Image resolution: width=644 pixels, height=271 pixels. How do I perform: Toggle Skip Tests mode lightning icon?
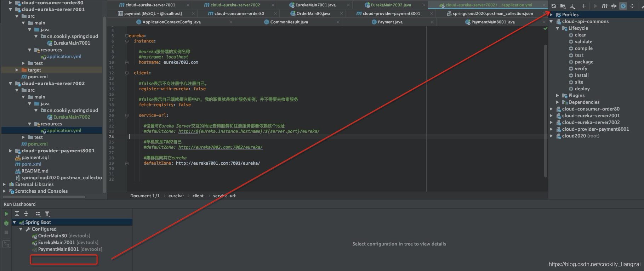click(623, 6)
